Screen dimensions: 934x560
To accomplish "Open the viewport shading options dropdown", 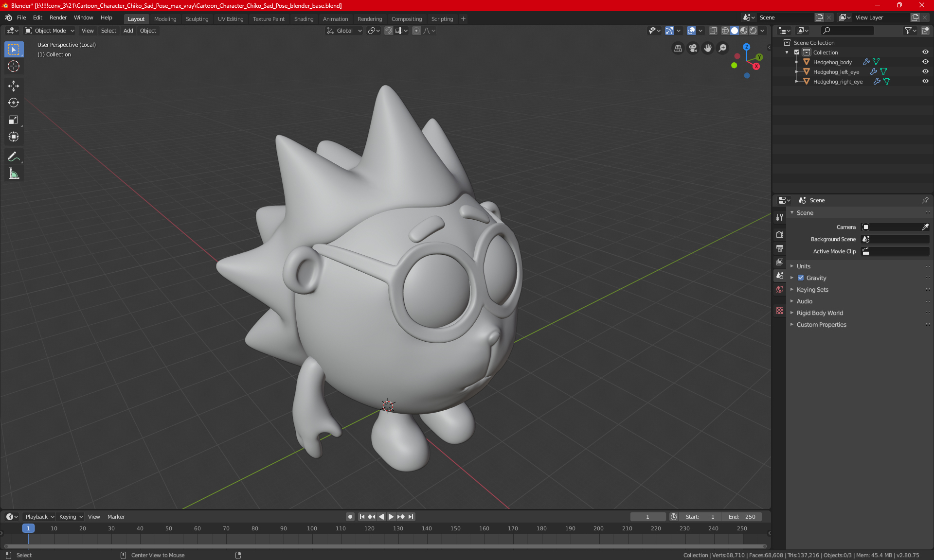I will pos(763,31).
